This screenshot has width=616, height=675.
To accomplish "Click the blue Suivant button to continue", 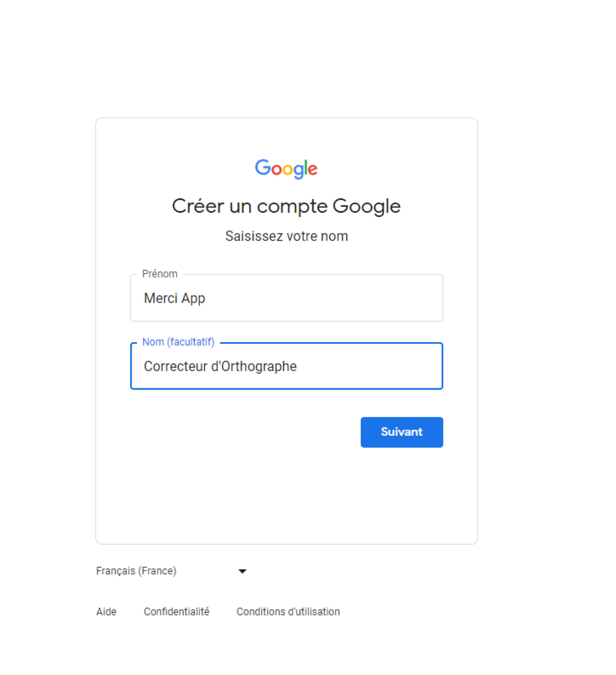I will pyautogui.click(x=401, y=432).
